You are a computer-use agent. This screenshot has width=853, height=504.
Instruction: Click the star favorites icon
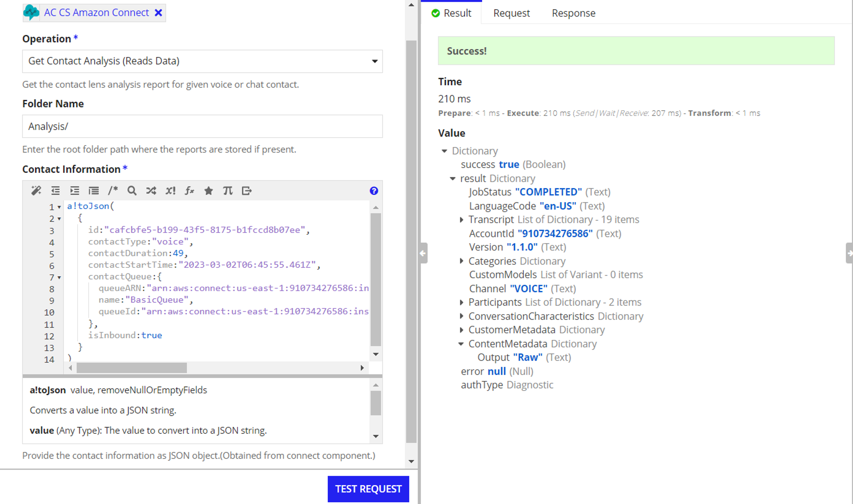click(209, 191)
